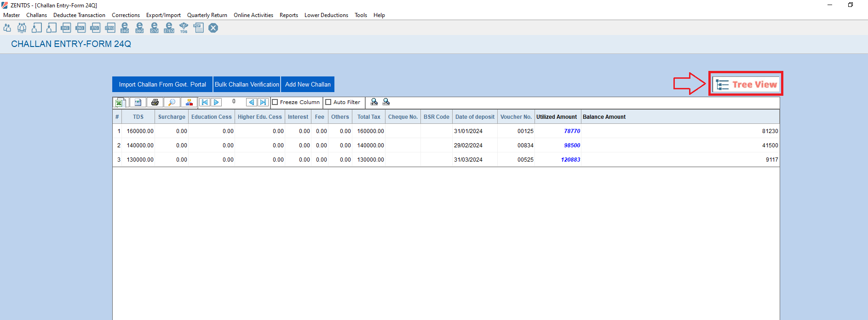868x320 pixels.
Task: Switch to Tree View
Action: 746,84
